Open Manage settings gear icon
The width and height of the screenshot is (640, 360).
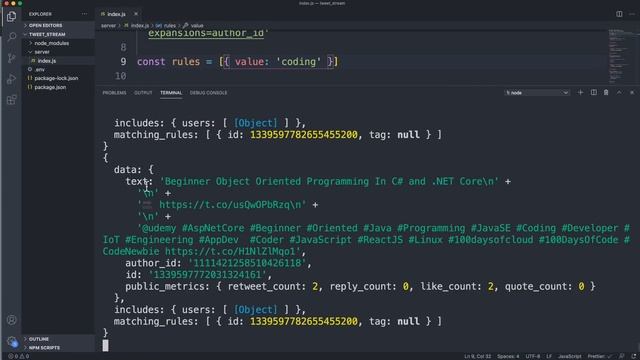pyautogui.click(x=11, y=341)
